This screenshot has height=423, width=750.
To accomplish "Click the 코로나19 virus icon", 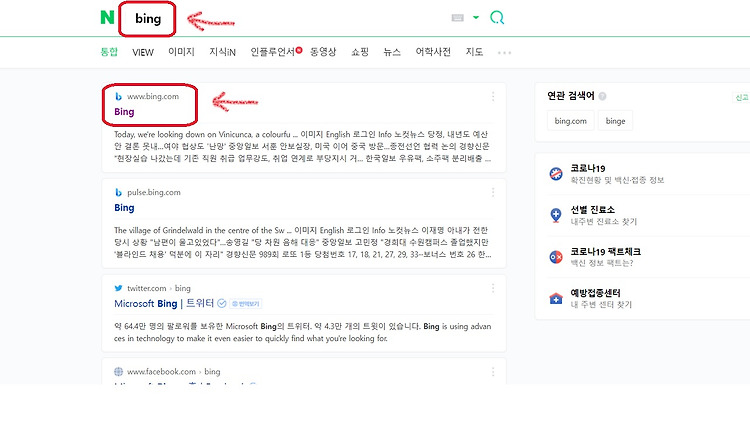I will (556, 174).
